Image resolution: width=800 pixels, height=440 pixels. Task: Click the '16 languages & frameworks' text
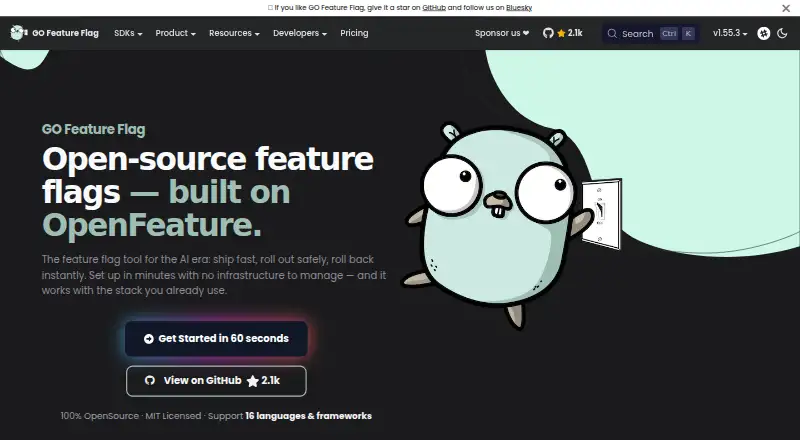[308, 416]
